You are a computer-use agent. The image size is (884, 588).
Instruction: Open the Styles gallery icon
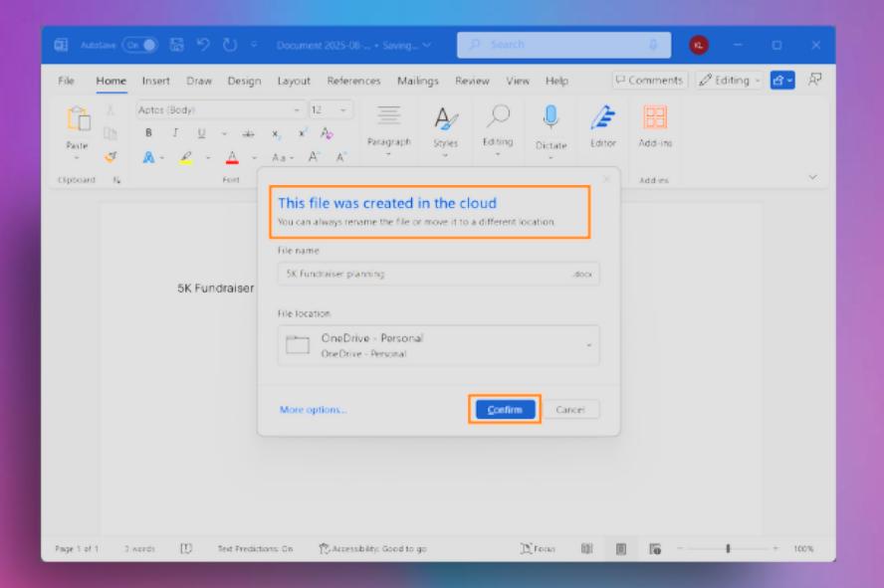pos(444,121)
